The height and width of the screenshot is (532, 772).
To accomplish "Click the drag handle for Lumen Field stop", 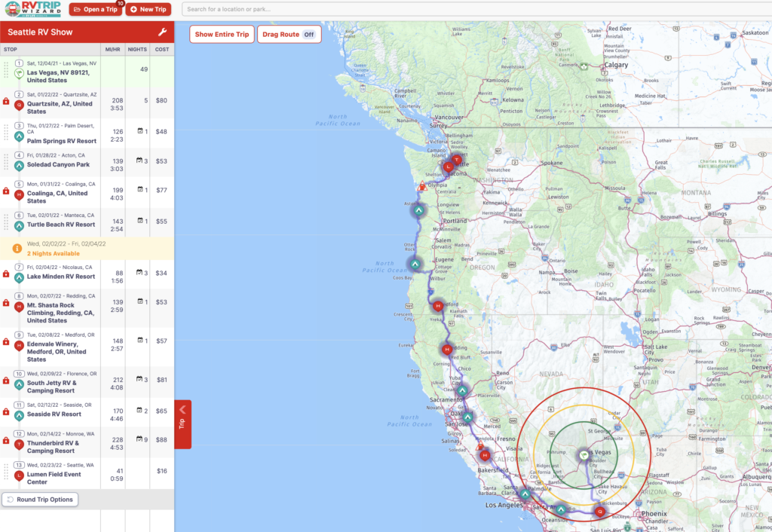I will 6,472.
